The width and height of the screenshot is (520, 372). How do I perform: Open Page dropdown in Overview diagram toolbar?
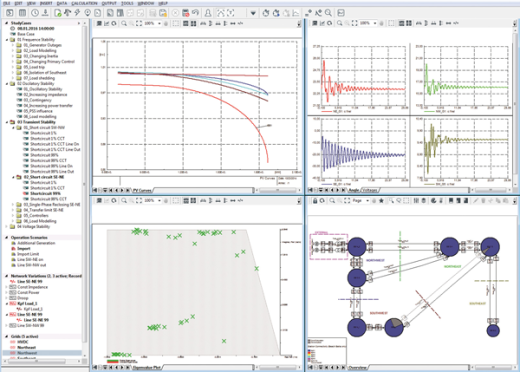pyautogui.click(x=367, y=201)
